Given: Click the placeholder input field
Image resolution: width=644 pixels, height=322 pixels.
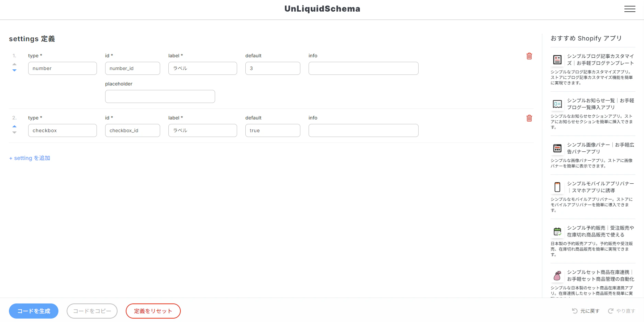Looking at the screenshot, I should pyautogui.click(x=160, y=96).
